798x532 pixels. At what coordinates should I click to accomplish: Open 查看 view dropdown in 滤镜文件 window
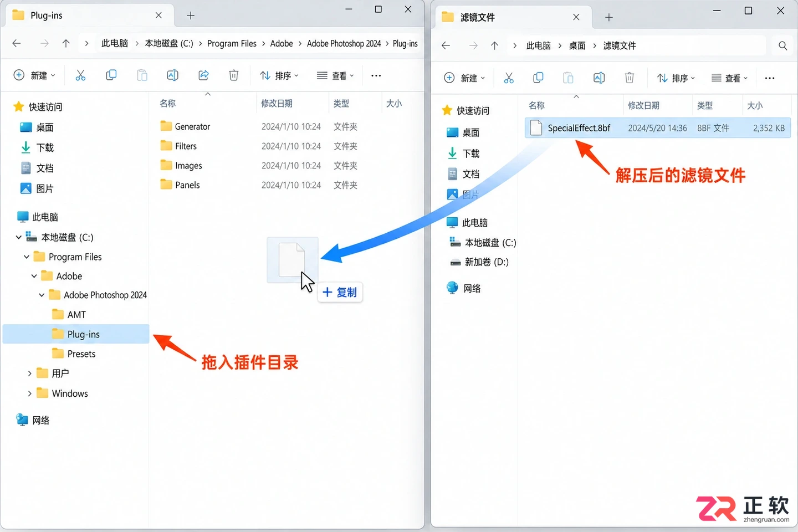[x=729, y=78]
